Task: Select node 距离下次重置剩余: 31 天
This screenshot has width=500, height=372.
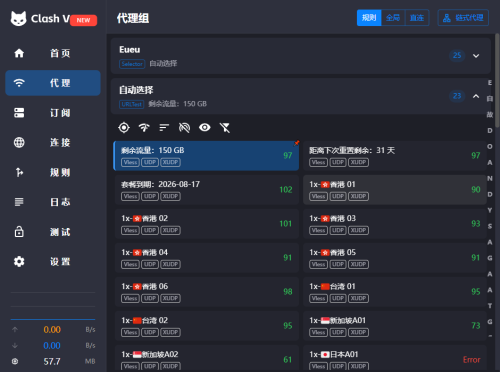Action: coord(395,156)
